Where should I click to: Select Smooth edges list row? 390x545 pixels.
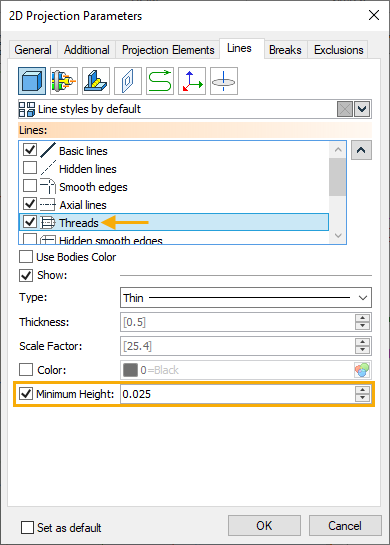tap(174, 187)
